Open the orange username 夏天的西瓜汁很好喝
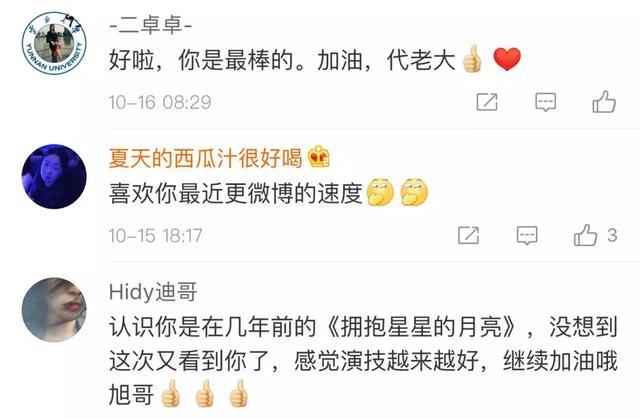Screen dimensions: 640x419 point(205,158)
